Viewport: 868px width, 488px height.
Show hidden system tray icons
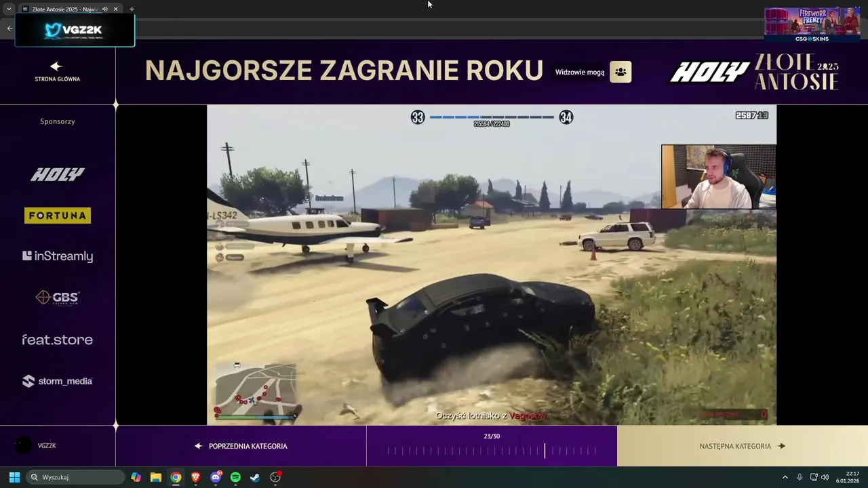pyautogui.click(x=785, y=477)
